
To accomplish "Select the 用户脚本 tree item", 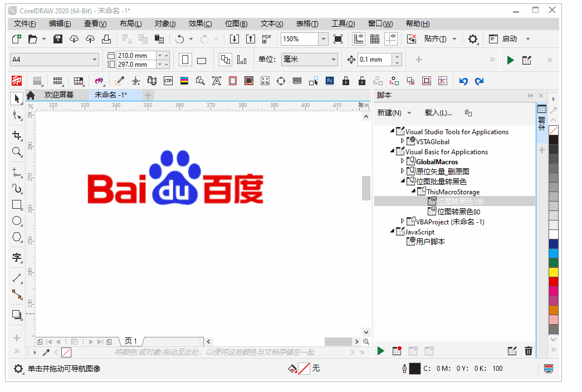I will tap(430, 242).
